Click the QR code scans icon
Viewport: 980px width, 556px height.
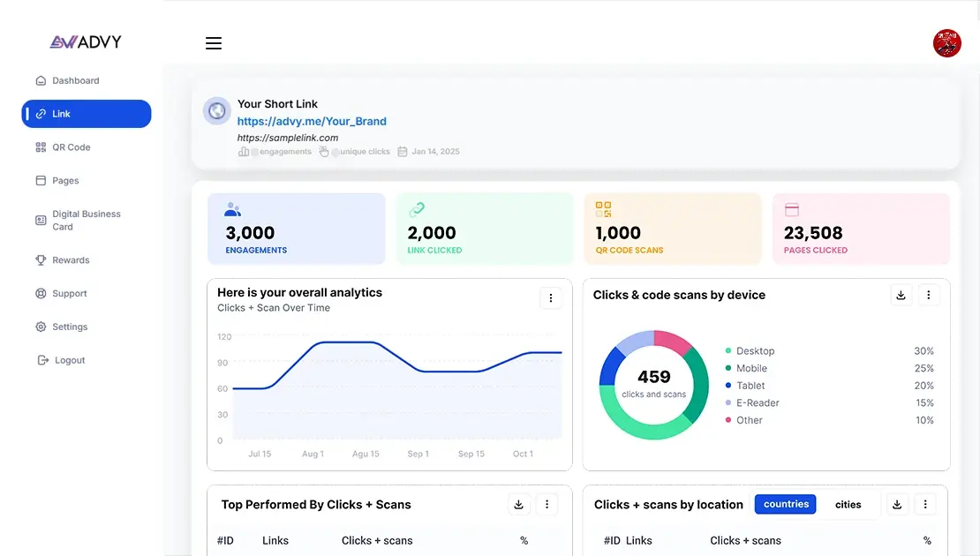click(x=603, y=210)
